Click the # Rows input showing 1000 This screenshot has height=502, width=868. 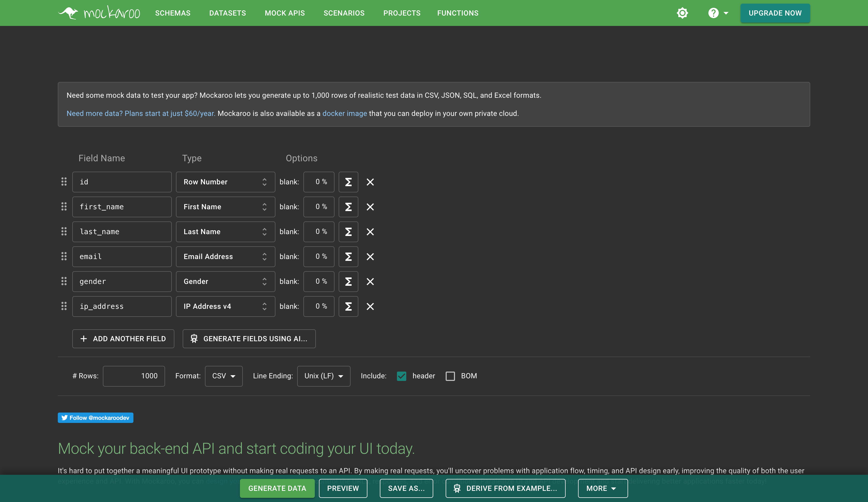(x=134, y=376)
